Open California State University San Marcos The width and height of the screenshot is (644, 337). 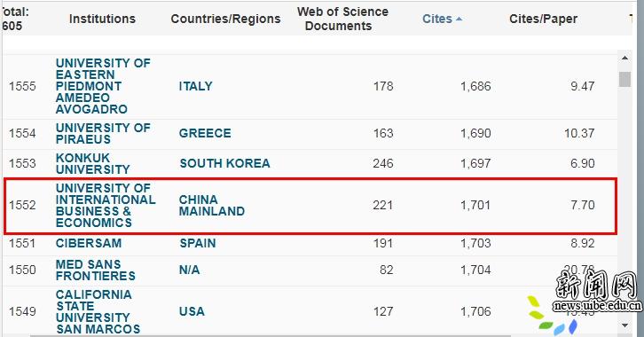coord(98,311)
